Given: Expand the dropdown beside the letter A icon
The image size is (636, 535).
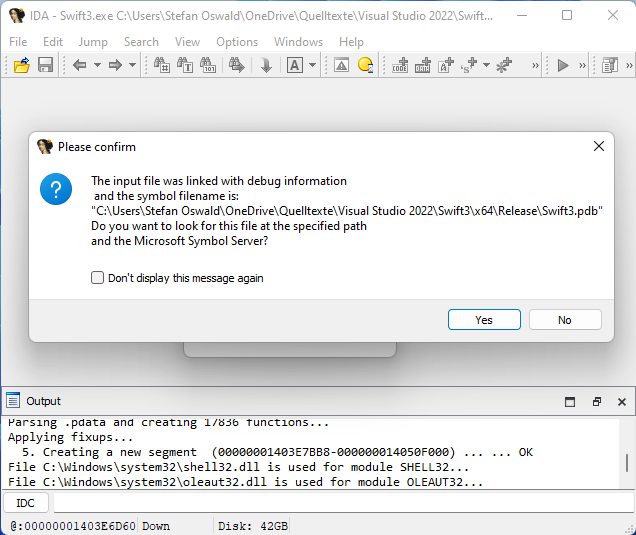Looking at the screenshot, I should (x=312, y=65).
